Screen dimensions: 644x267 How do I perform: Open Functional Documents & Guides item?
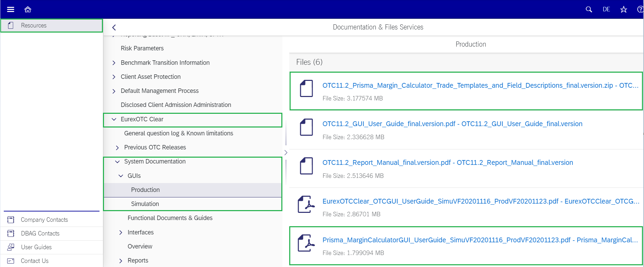click(x=170, y=218)
